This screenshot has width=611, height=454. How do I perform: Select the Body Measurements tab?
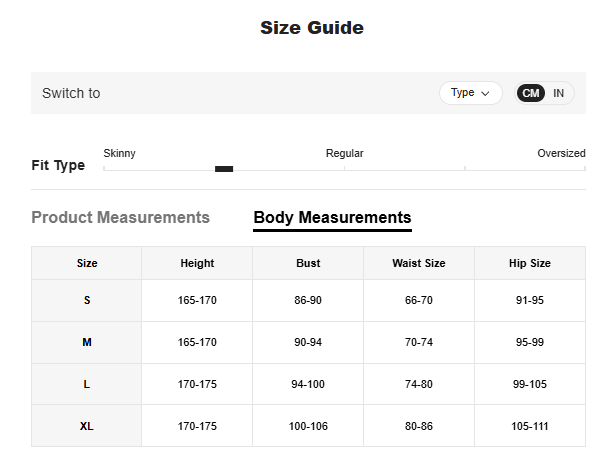point(332,218)
